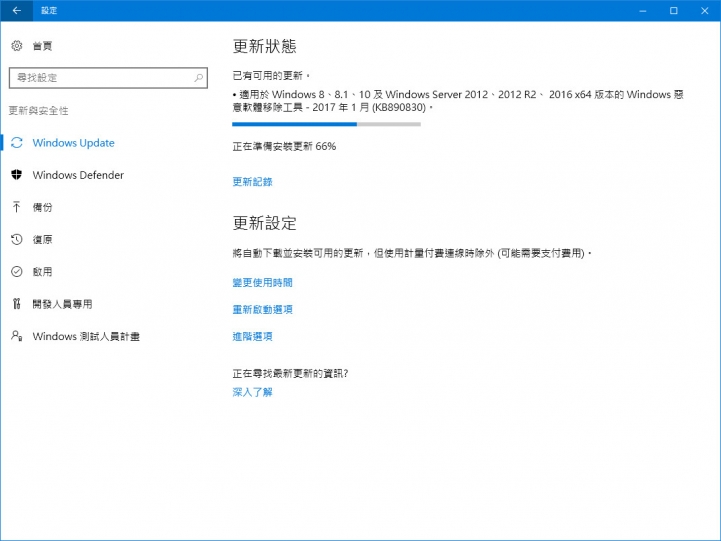Image resolution: width=721 pixels, height=541 pixels.
Task: Open 更新記錄 update history link
Action: pyautogui.click(x=252, y=182)
